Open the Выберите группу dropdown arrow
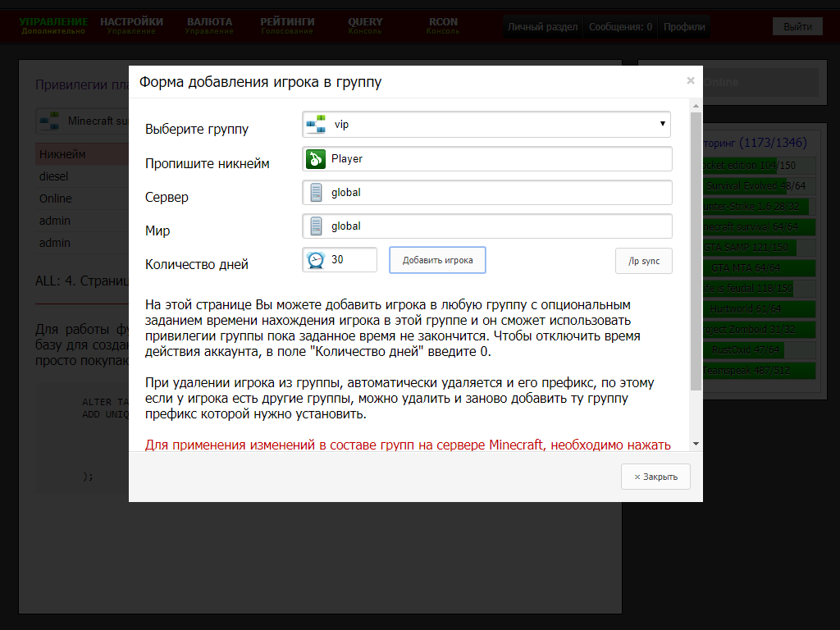840x630 pixels. [x=662, y=125]
